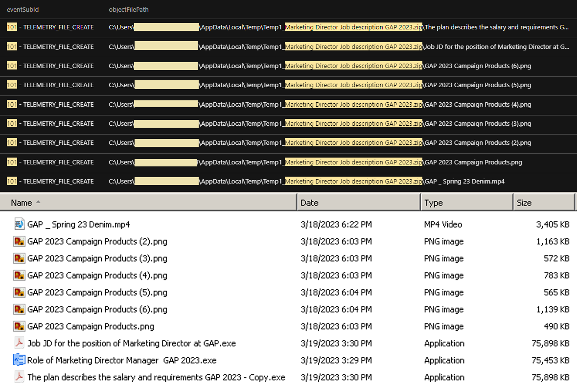Click the 572 KB size value
The height and width of the screenshot is (392, 577).
coord(557,258)
